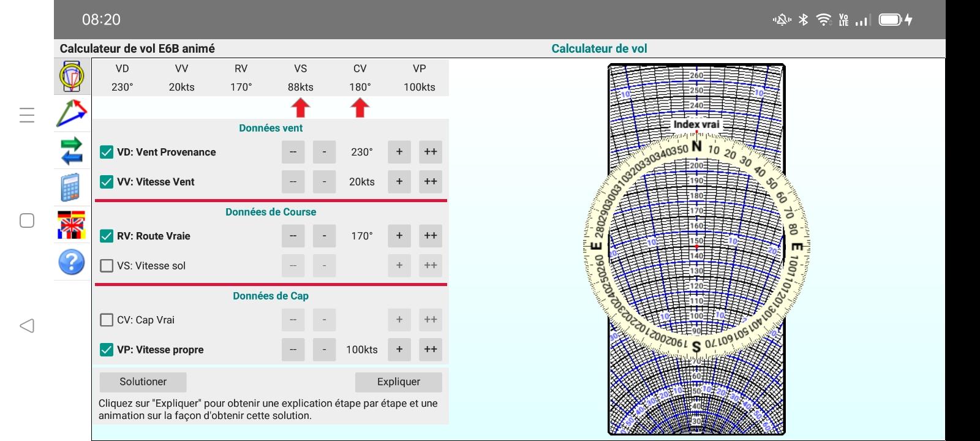
Task: Decrease Route Vraie with single - button
Action: 325,236
